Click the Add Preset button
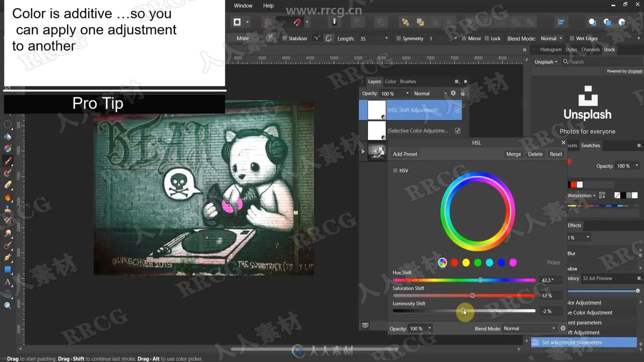The width and height of the screenshot is (644, 362). pyautogui.click(x=405, y=154)
